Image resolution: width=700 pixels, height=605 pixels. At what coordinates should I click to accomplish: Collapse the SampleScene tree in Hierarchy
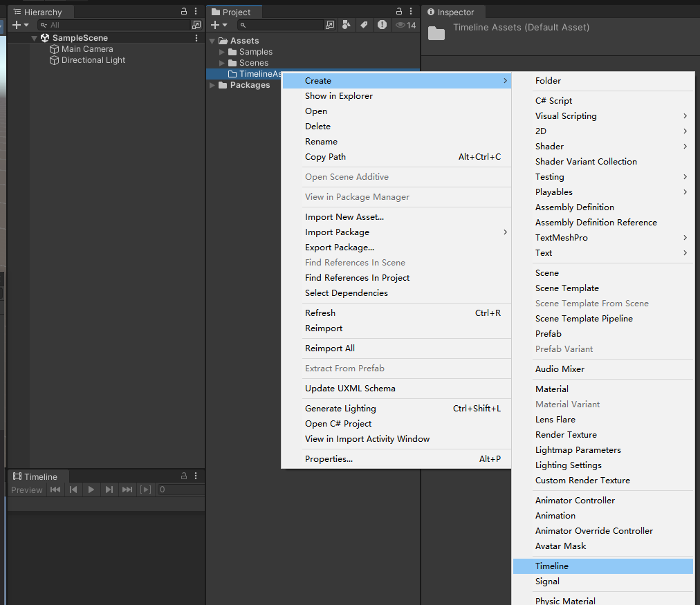point(34,38)
